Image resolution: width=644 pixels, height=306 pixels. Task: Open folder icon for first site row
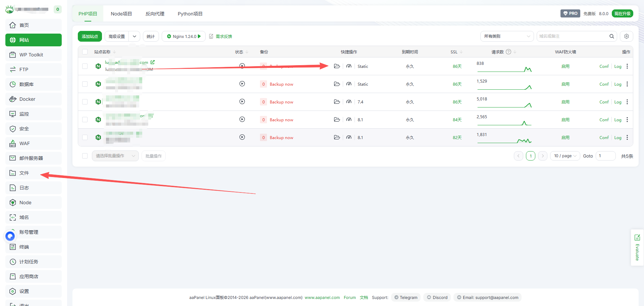pyautogui.click(x=337, y=66)
